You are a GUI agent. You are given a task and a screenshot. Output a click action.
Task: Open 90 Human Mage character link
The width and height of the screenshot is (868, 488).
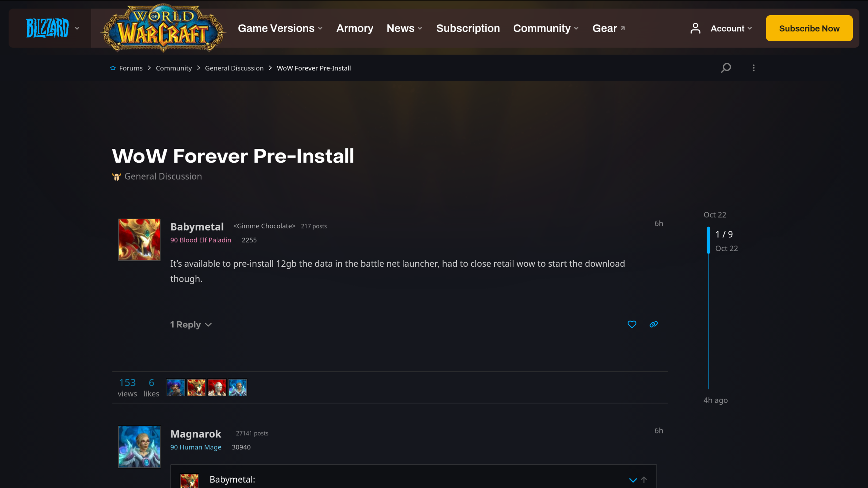(x=196, y=447)
